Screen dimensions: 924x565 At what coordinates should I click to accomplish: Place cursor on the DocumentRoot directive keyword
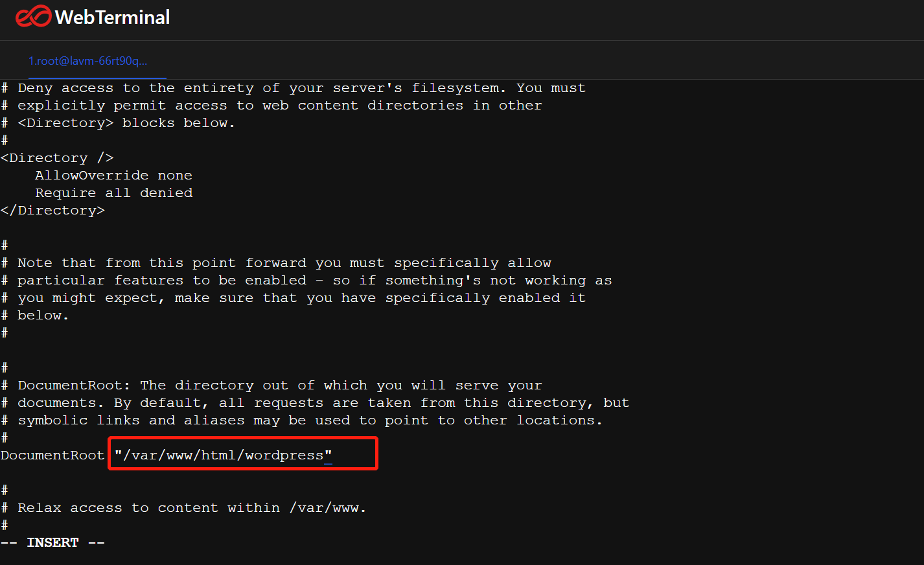pos(52,455)
